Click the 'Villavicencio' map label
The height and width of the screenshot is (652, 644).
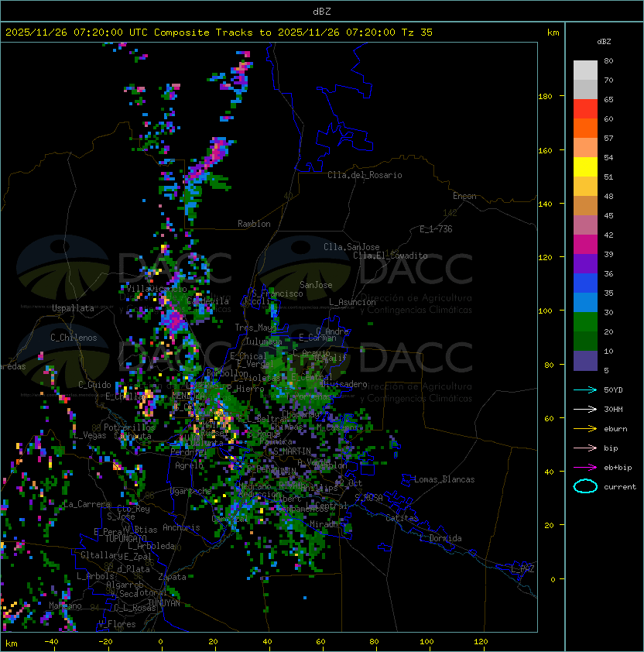(156, 289)
